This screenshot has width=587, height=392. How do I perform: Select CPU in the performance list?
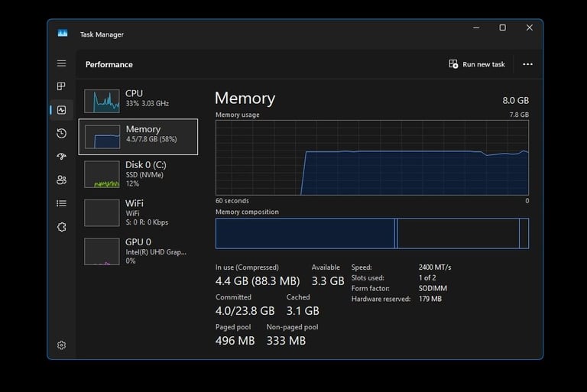(x=138, y=101)
